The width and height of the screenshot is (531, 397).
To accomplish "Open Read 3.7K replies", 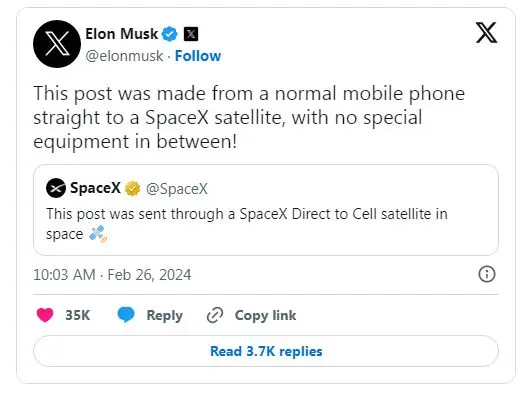I will point(266,351).
